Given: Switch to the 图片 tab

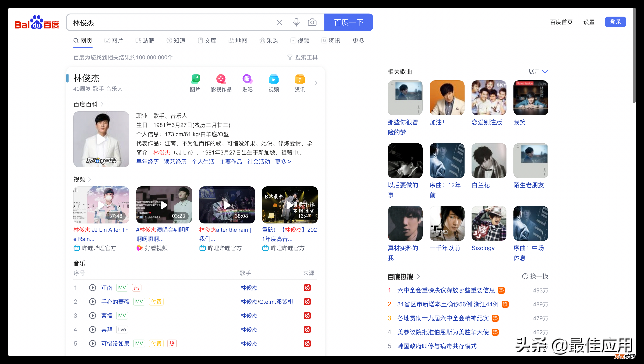Looking at the screenshot, I should coord(114,41).
